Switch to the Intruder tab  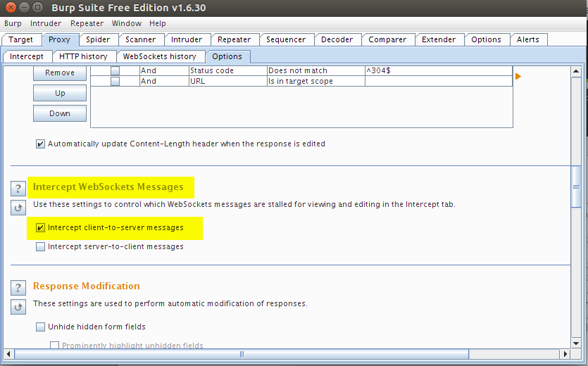point(187,39)
